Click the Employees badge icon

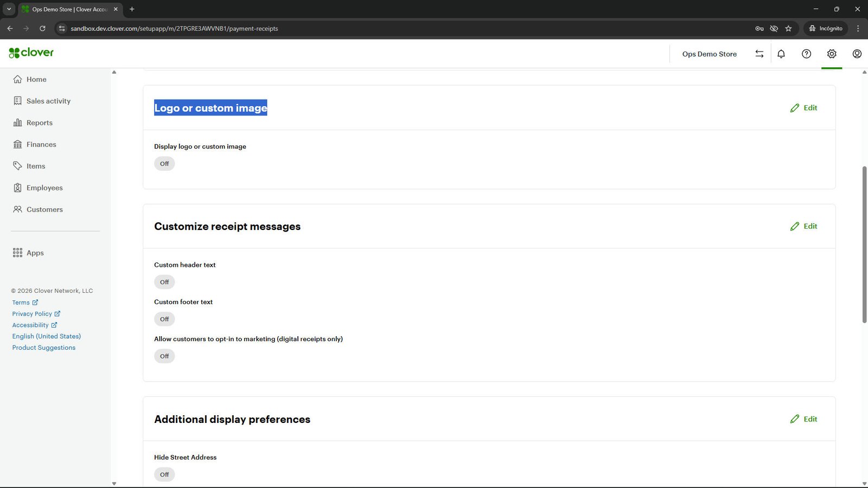coord(17,188)
